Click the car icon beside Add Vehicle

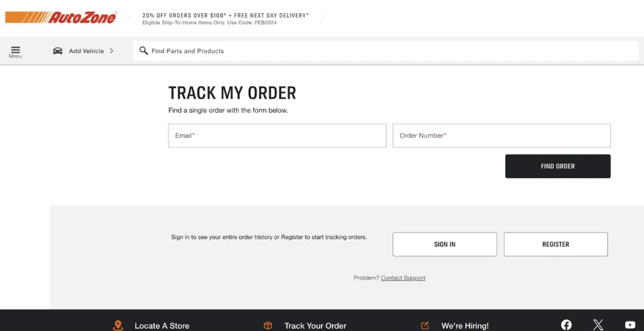(x=58, y=51)
